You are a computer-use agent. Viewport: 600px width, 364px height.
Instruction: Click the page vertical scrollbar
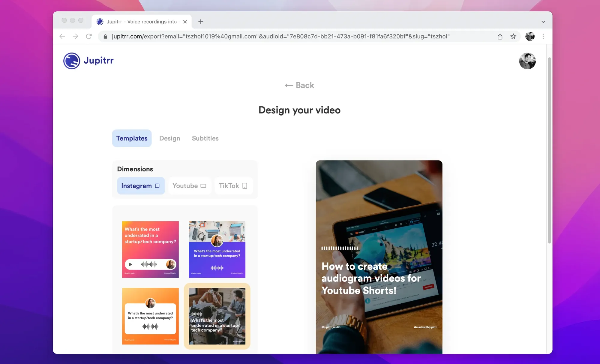coord(549,150)
